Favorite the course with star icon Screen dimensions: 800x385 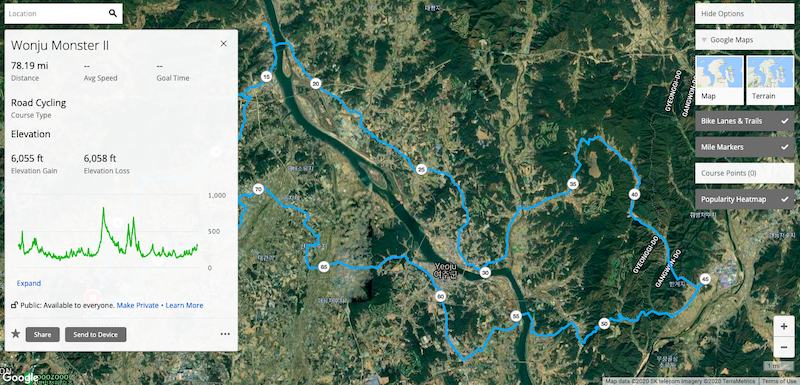click(x=16, y=334)
